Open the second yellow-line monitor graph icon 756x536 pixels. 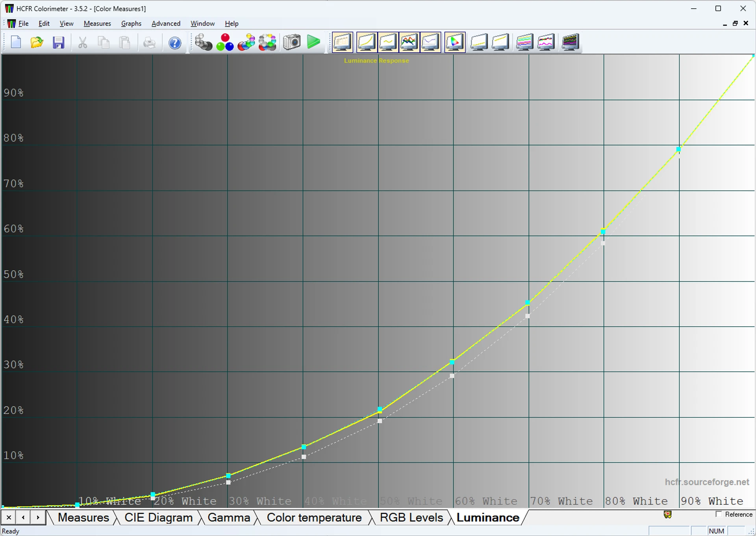500,42
